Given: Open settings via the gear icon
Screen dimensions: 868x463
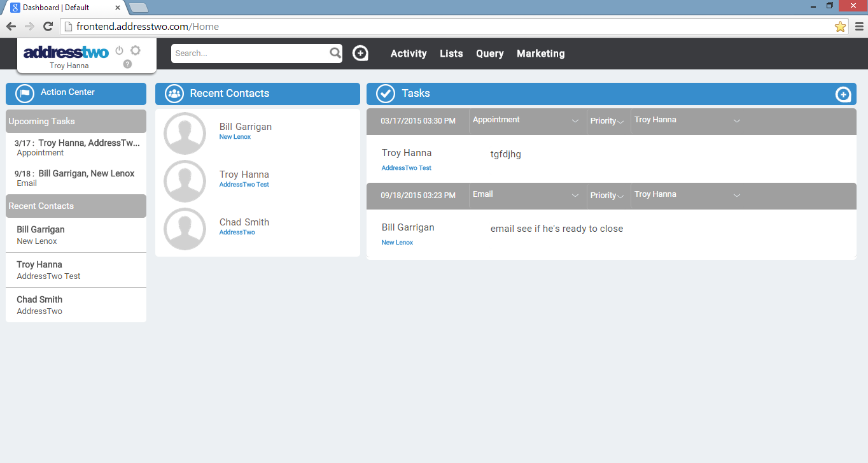Looking at the screenshot, I should click(x=136, y=50).
